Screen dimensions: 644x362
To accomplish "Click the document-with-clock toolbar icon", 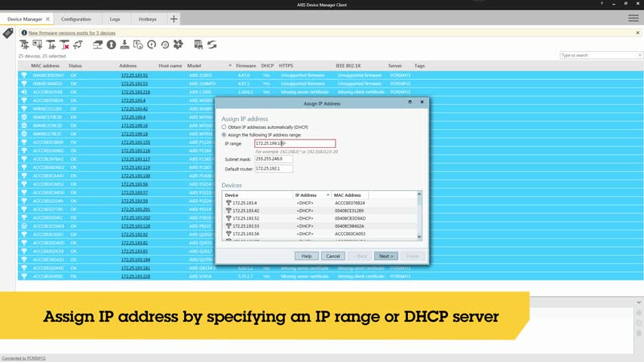I will [x=138, y=44].
